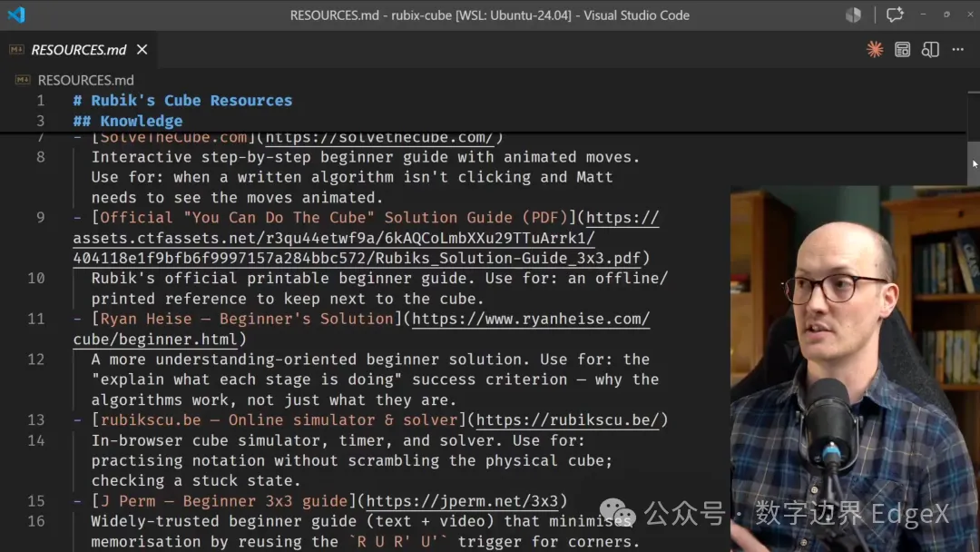The image size is (980, 552).
Task: Select line number 10 in the gutter
Action: pos(35,278)
